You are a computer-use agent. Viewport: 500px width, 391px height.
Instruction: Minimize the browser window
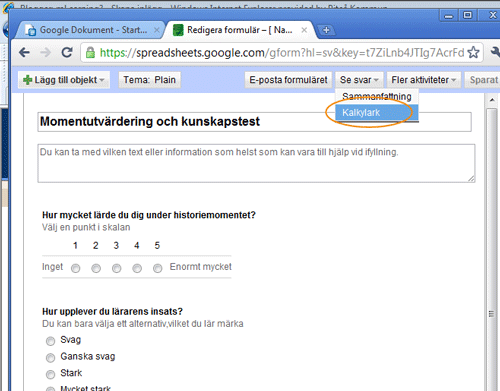pos(449,15)
